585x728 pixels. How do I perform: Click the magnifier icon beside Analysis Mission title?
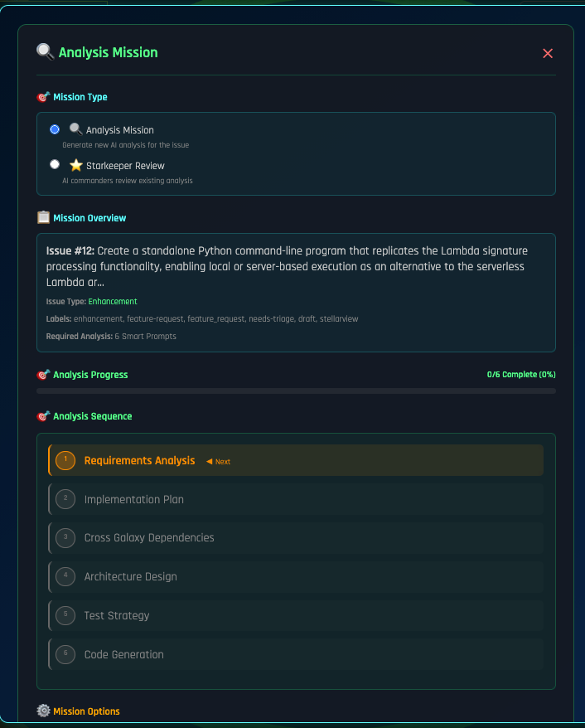point(45,51)
